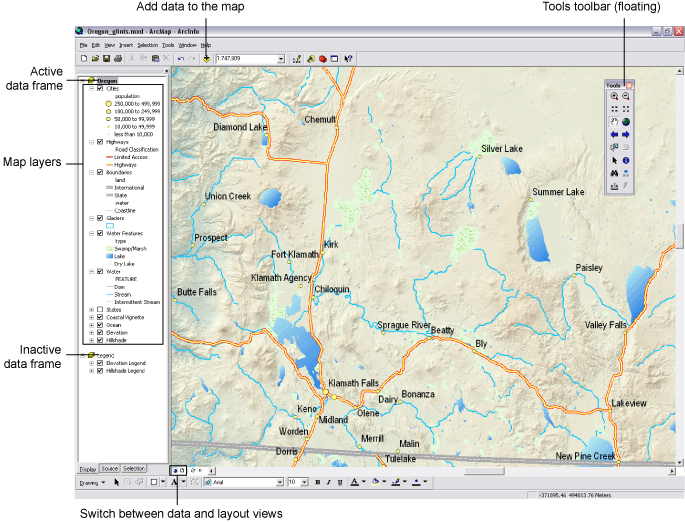Click the Add Data toolbar button
This screenshot has height=522, width=685.
coord(206,59)
